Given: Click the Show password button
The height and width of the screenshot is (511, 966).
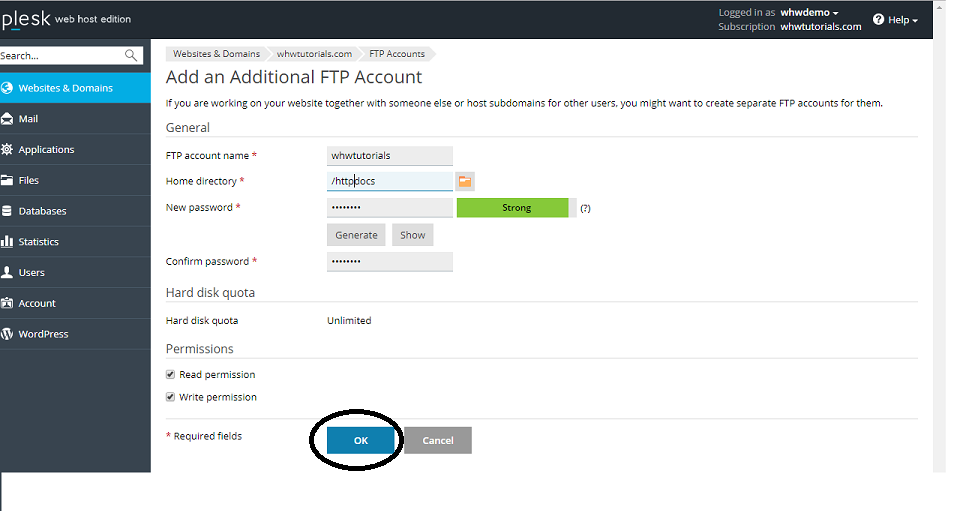Looking at the screenshot, I should coord(412,235).
